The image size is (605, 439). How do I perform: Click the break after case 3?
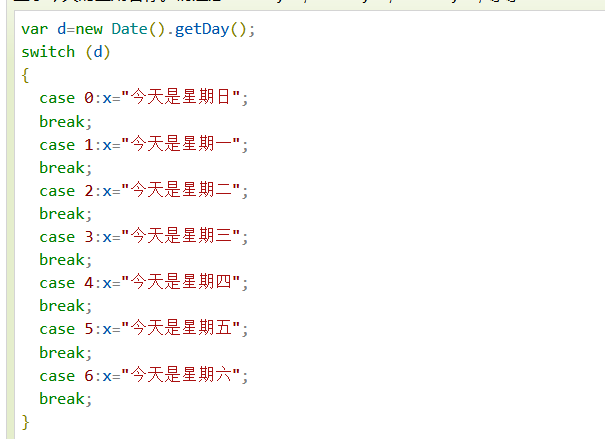(x=66, y=260)
